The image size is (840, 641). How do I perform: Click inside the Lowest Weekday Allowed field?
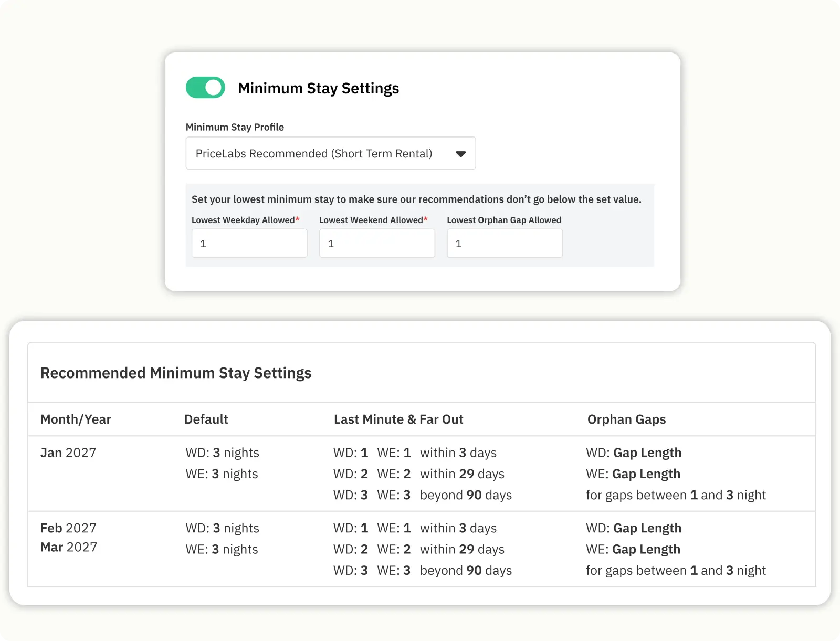pyautogui.click(x=249, y=243)
